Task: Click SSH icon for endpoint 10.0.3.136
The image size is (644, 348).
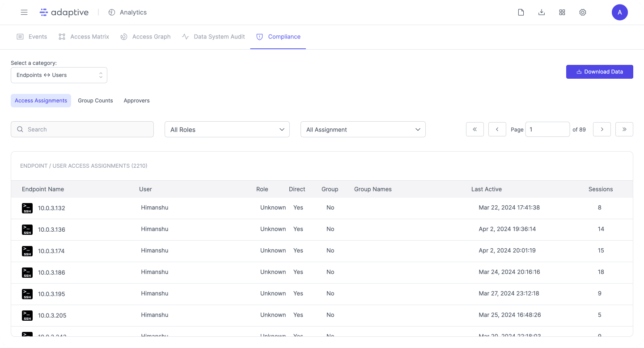Action: 27,229
